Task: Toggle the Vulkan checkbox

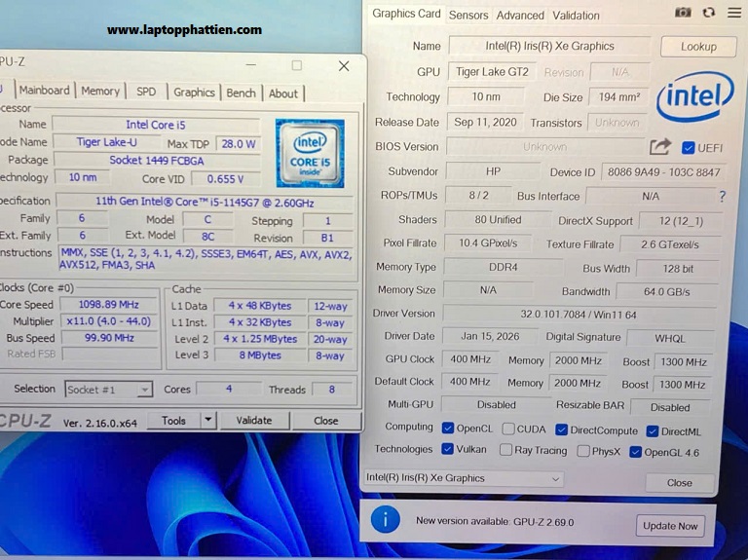Action: [x=447, y=449]
